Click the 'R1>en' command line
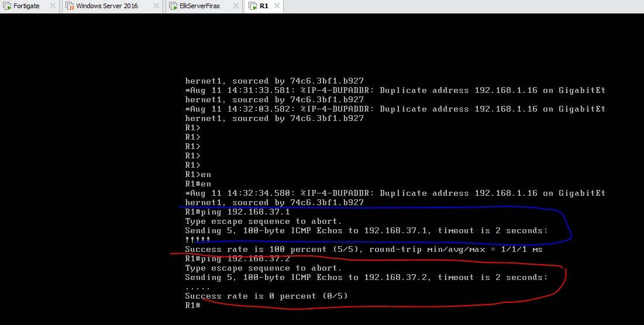 coord(198,174)
